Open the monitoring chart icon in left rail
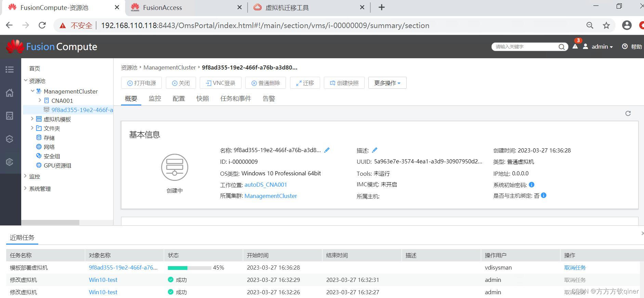The width and height of the screenshot is (644, 298). click(x=10, y=116)
